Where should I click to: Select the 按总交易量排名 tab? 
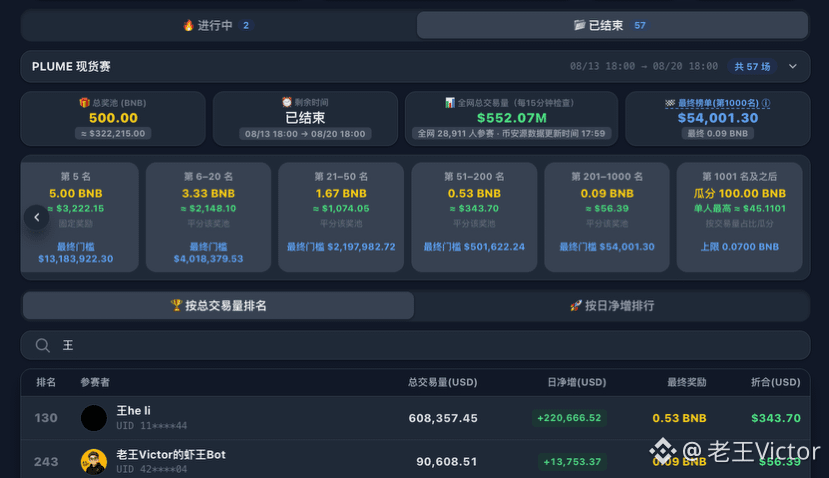(x=218, y=306)
